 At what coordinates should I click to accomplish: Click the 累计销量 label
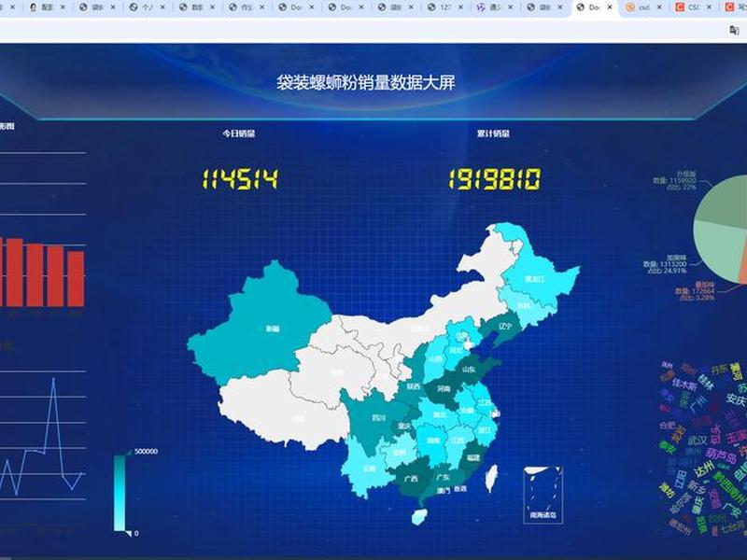pos(494,133)
